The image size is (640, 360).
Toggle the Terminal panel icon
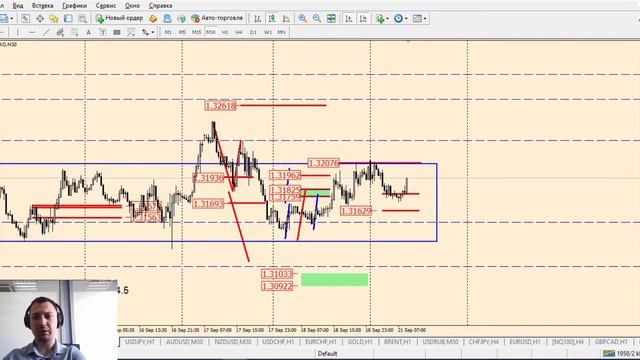[x=68, y=18]
